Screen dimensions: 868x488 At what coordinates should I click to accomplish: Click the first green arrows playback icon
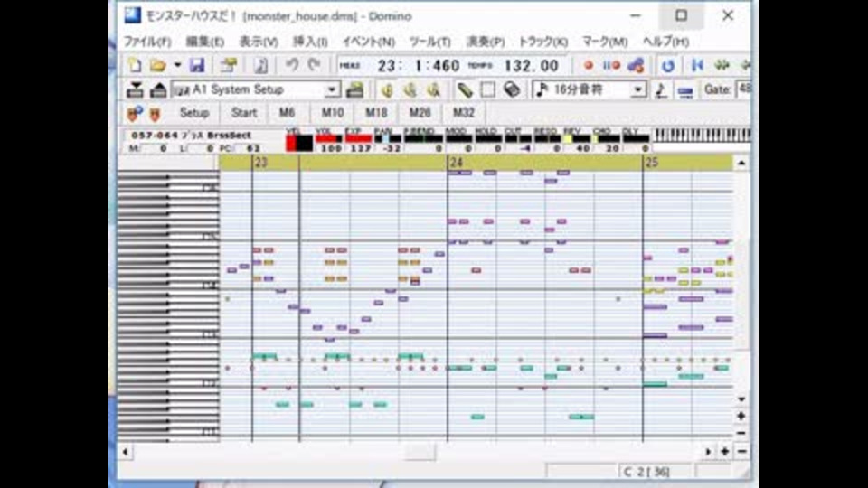coord(722,65)
